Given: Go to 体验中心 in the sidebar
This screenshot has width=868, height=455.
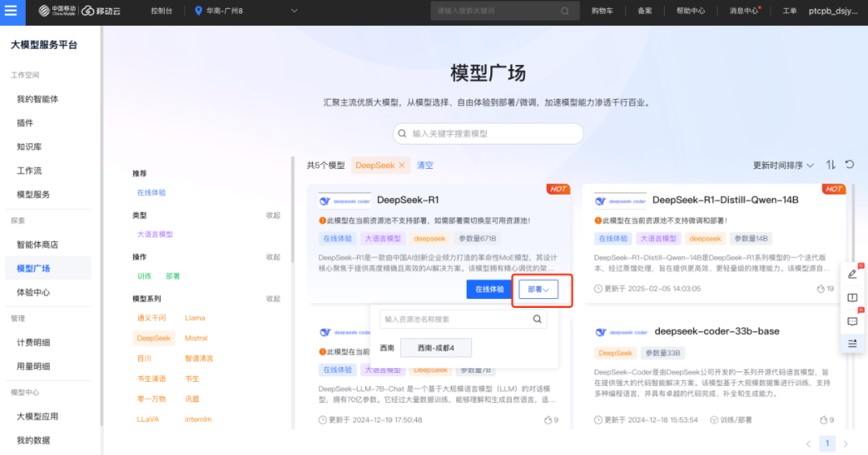Looking at the screenshot, I should 33,293.
